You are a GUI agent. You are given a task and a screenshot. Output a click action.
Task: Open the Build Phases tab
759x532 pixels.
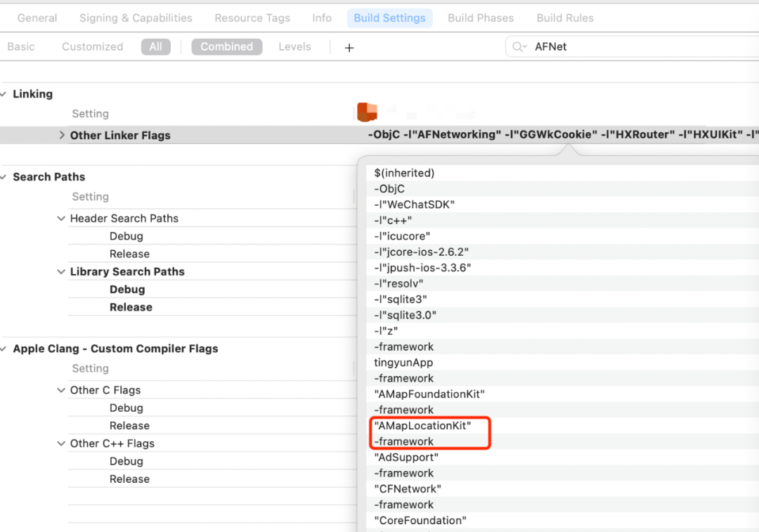(481, 18)
